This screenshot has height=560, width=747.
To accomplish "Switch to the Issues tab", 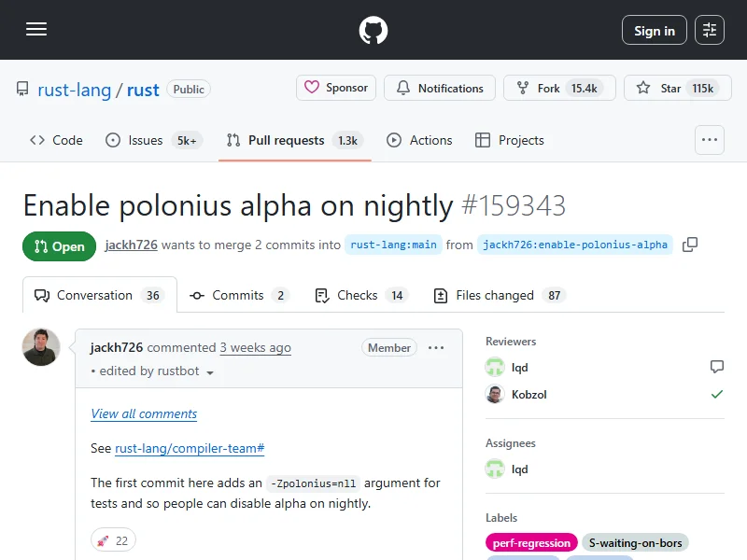I will tap(153, 140).
